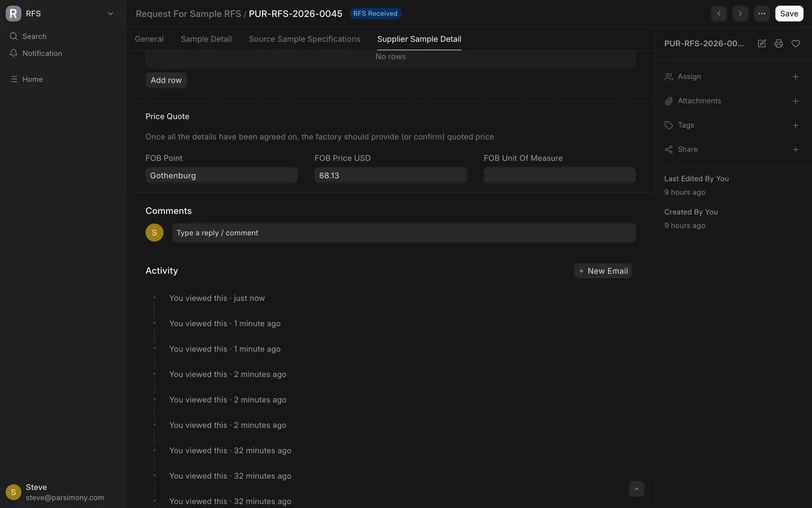The image size is (812, 508).
Task: Open the RFS workspace switcher chevron
Action: tap(110, 13)
